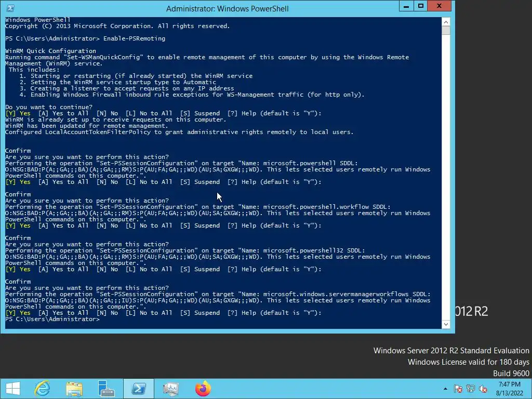Click the scrollbar up arrow in PowerShell
Image resolution: width=532 pixels, height=399 pixels.
coord(446,22)
